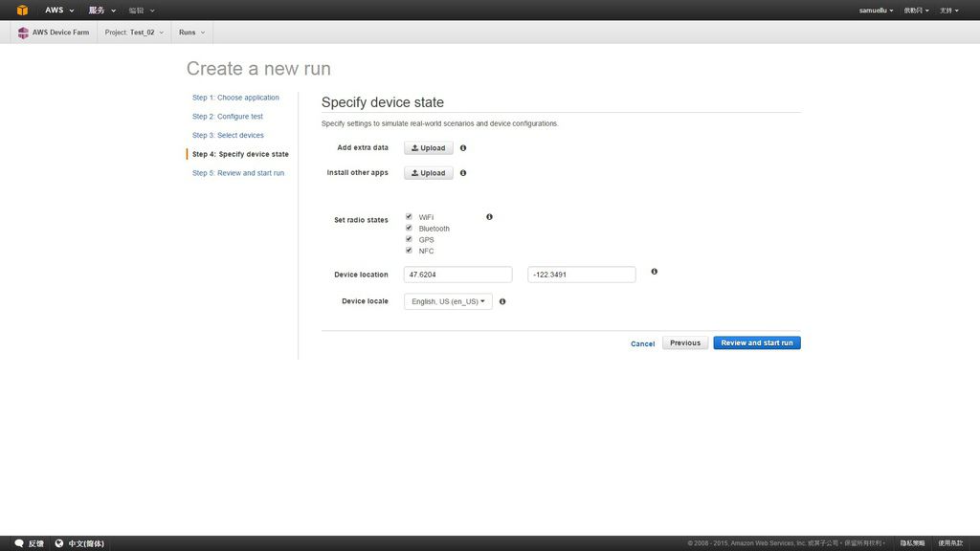Open info icon next to Install other apps
The image size is (980, 551).
463,173
